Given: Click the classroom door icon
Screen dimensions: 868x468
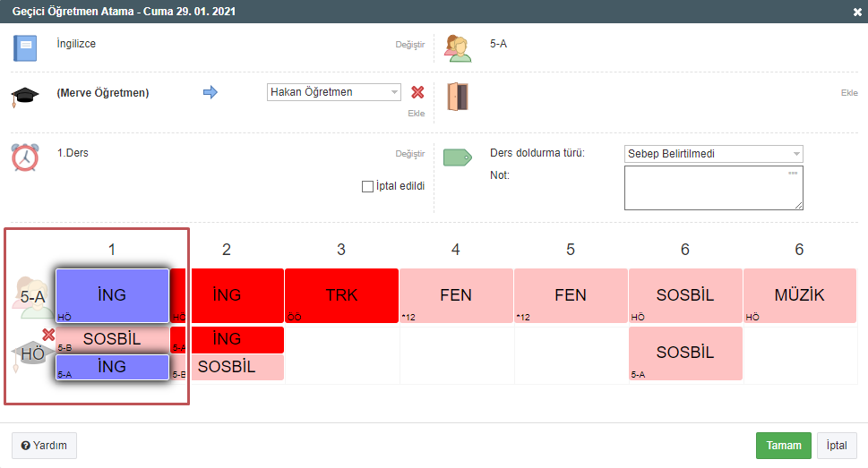Looking at the screenshot, I should (457, 96).
